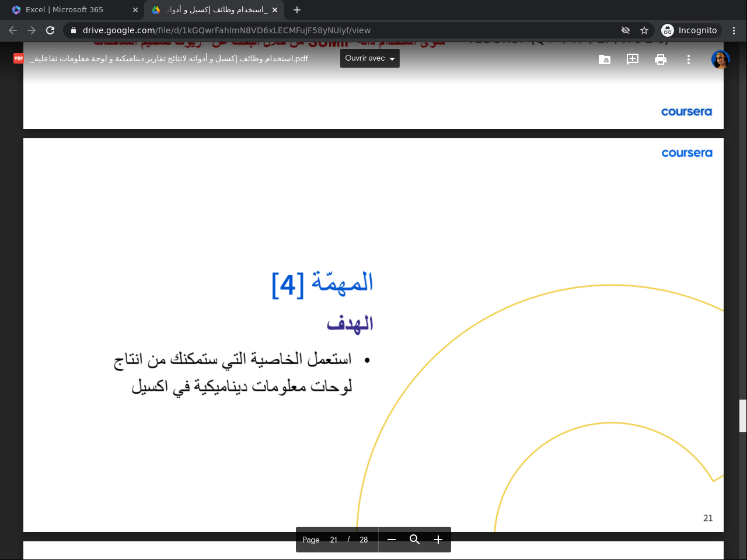
Task: Open the Google account avatar
Action: tap(720, 59)
